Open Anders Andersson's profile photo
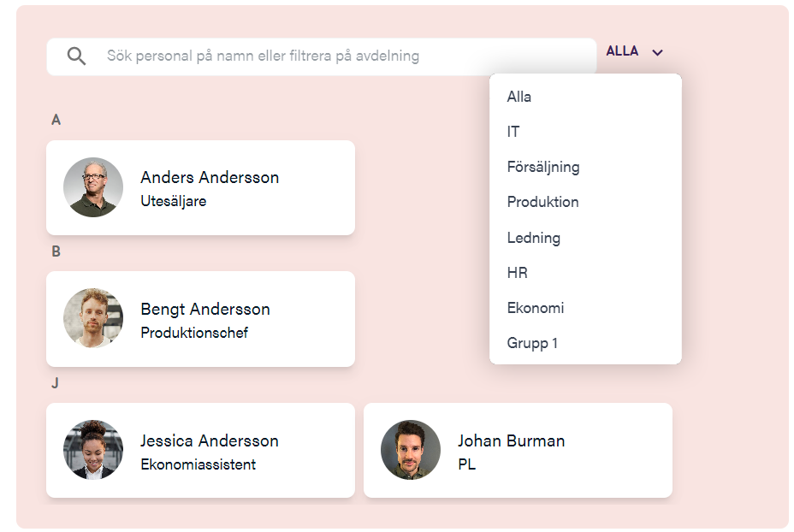Image resolution: width=794 pixels, height=532 pixels. (93, 187)
